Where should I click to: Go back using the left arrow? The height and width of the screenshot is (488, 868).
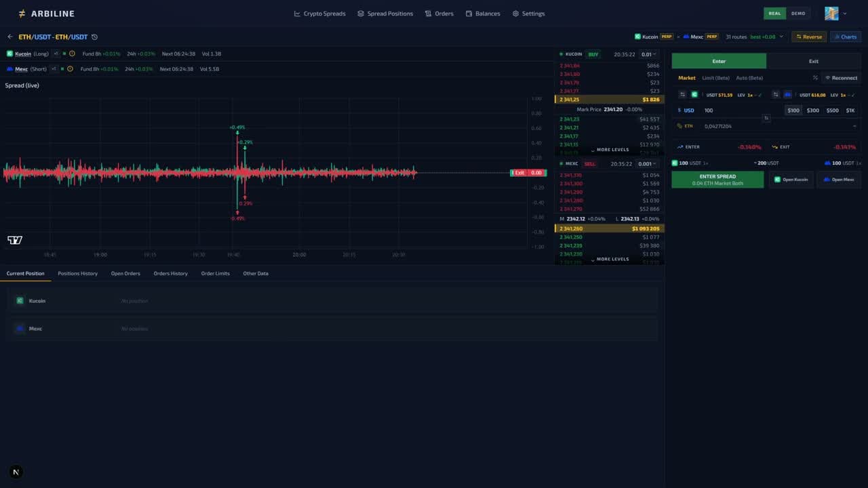(x=10, y=37)
